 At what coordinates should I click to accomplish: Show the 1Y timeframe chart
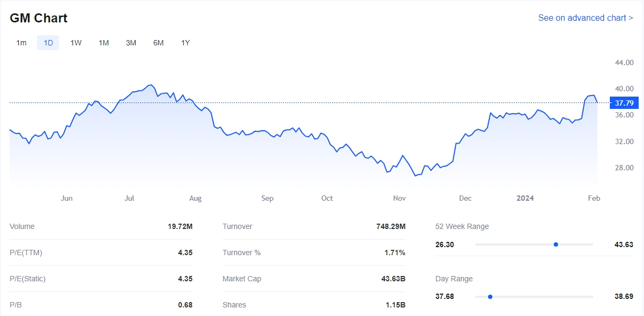pyautogui.click(x=185, y=43)
